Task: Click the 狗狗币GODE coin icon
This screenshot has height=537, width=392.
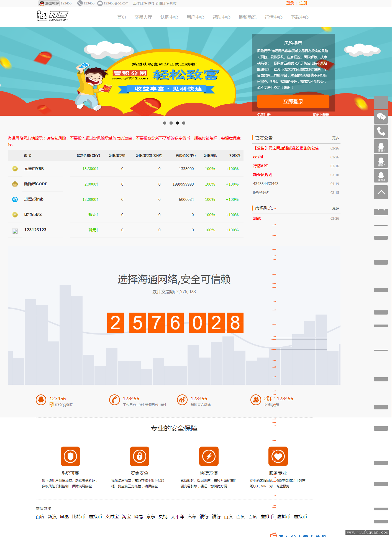Action: (15, 184)
